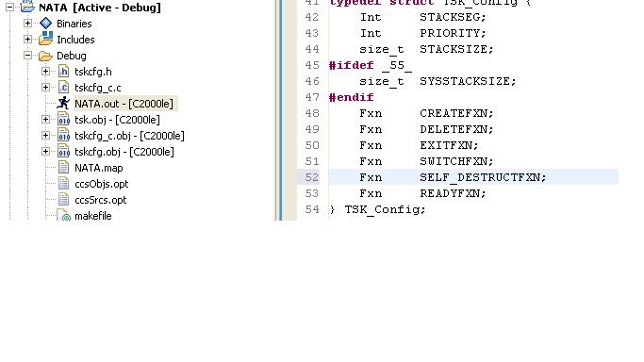Click the Debug open folder icon

pyautogui.click(x=45, y=56)
